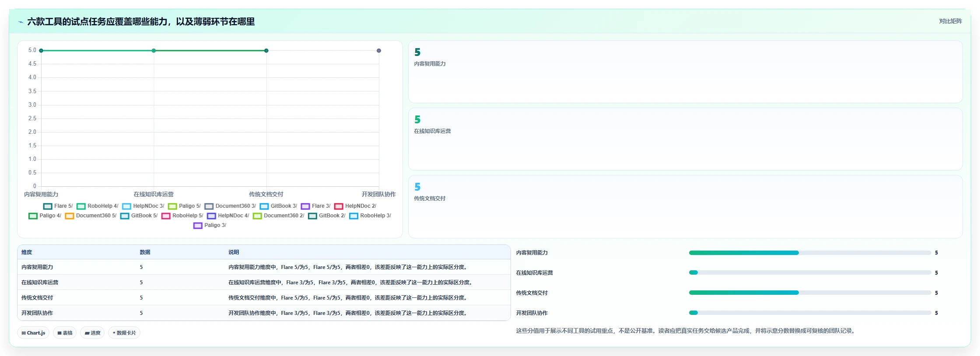Toggle the HelpNDoc 4/ legend entry
Screen dimensions: 980x356
[228, 216]
